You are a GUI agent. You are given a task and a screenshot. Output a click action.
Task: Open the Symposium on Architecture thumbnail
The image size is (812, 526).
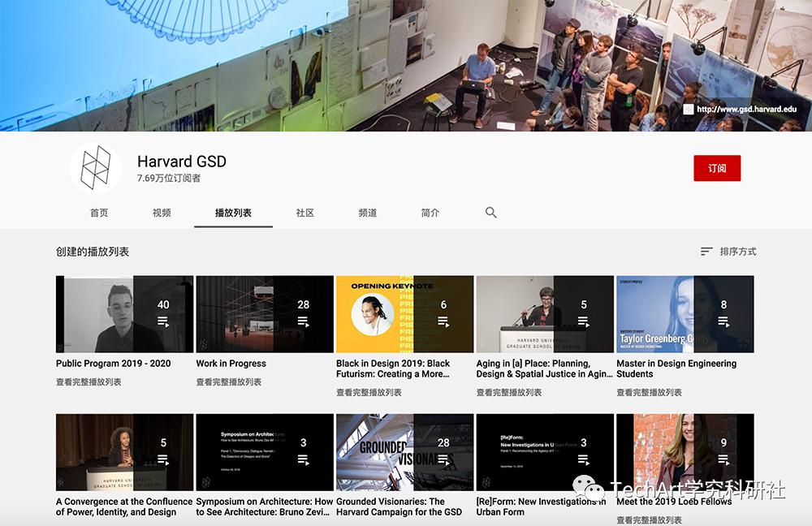click(265, 452)
